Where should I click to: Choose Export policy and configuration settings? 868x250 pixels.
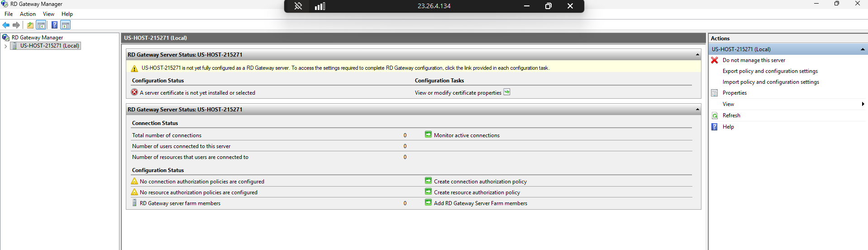(770, 71)
